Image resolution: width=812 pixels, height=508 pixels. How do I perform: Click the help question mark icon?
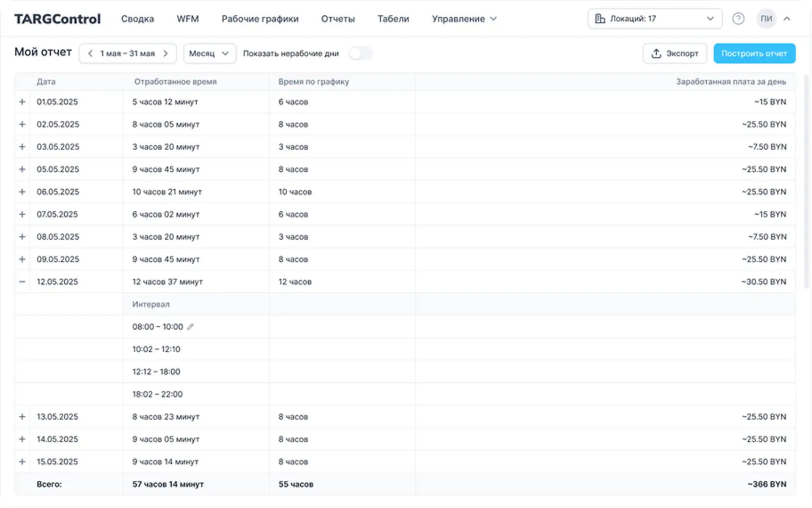(x=738, y=19)
